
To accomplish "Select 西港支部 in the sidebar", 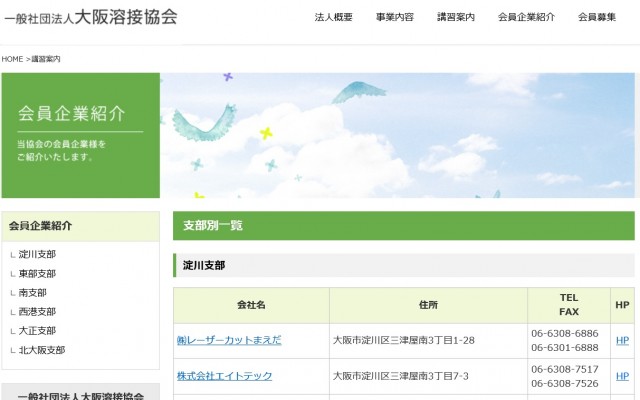I will point(37,312).
